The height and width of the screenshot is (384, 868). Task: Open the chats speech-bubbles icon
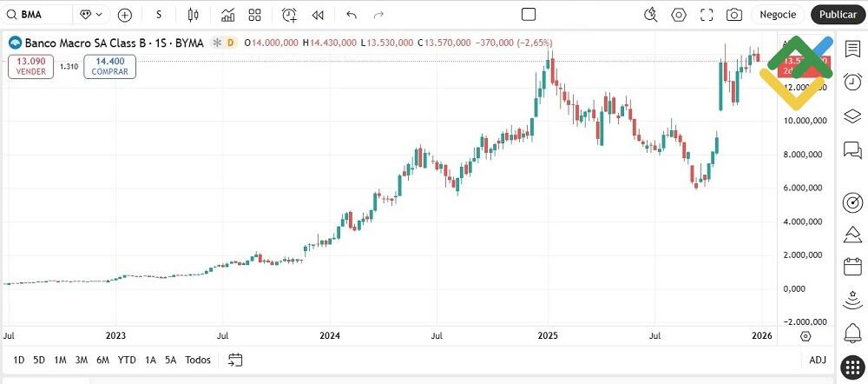[x=852, y=149]
